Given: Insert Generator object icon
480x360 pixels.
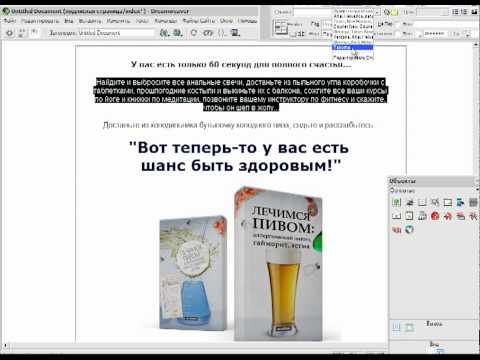Looking at the screenshot, I should tap(409, 230).
